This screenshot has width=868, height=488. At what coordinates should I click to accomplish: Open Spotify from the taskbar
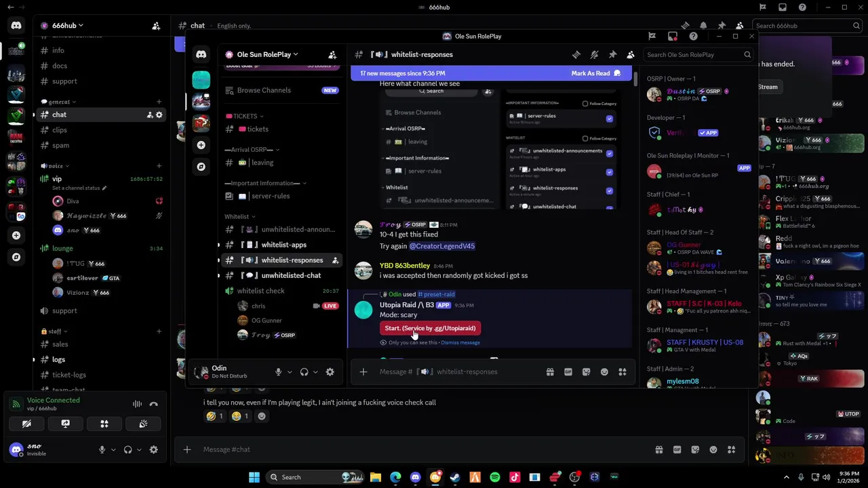494,477
